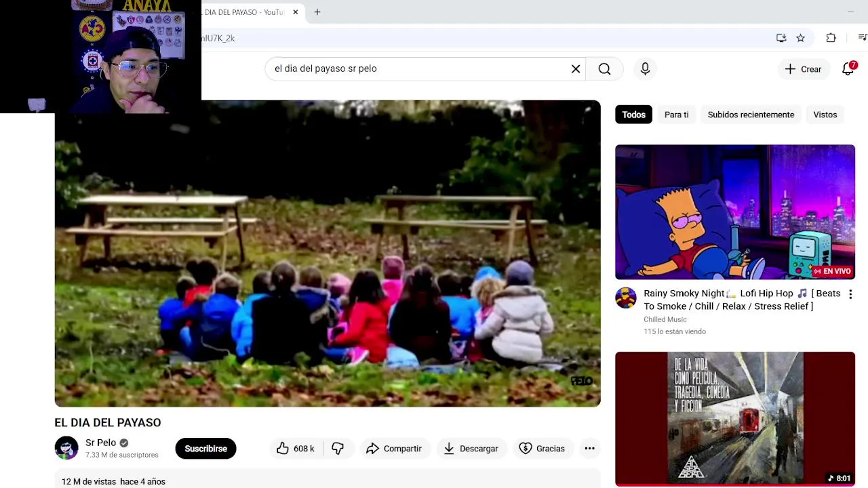
Task: Open the media control icon in the browser toolbar
Action: pyautogui.click(x=863, y=38)
